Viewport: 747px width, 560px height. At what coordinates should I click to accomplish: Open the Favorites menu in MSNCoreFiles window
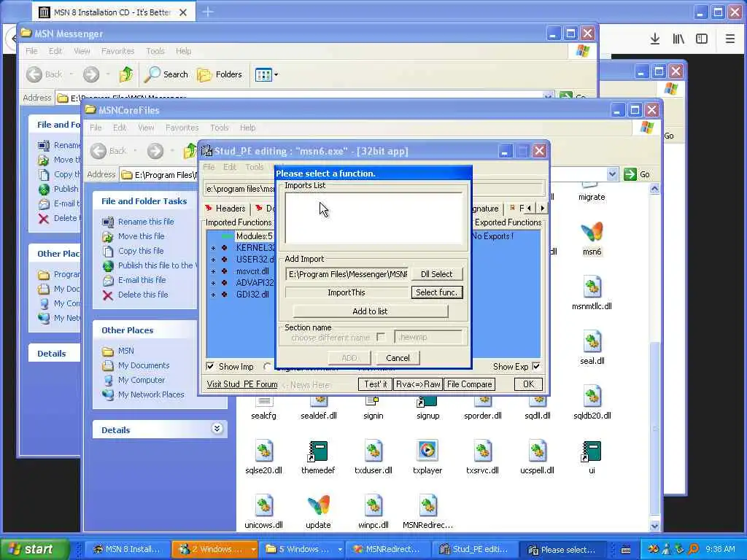(x=182, y=128)
